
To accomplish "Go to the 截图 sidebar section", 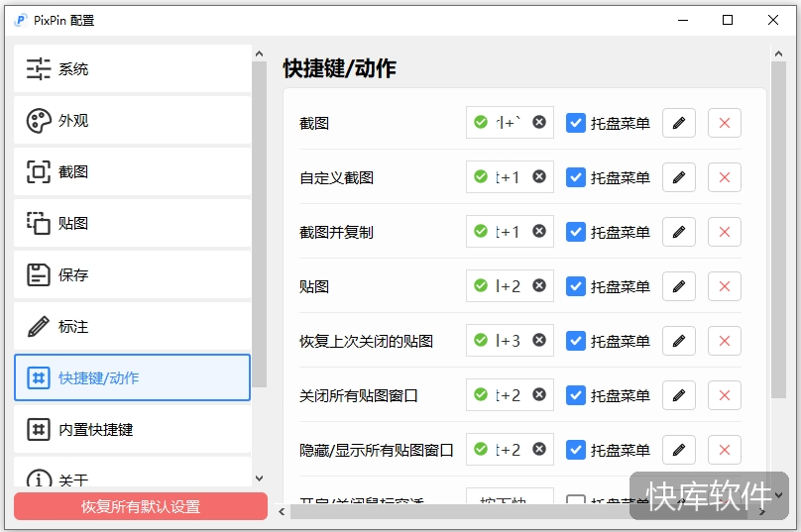I will (132, 172).
